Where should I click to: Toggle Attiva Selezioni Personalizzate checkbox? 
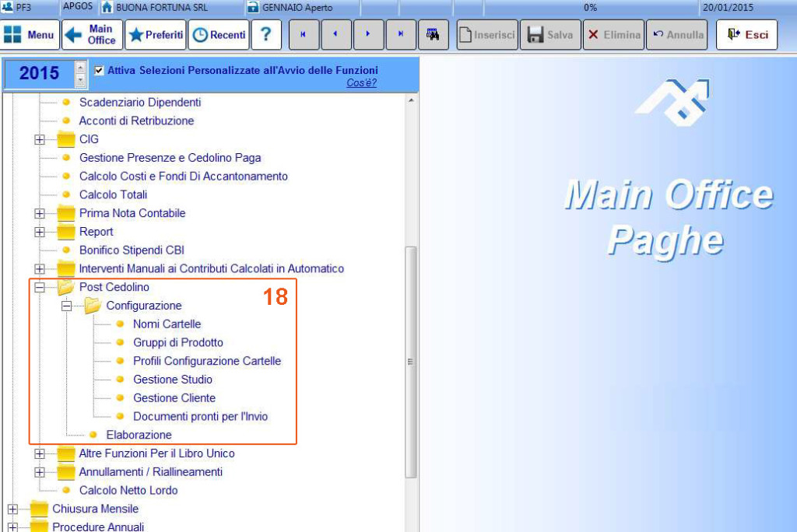(99, 70)
